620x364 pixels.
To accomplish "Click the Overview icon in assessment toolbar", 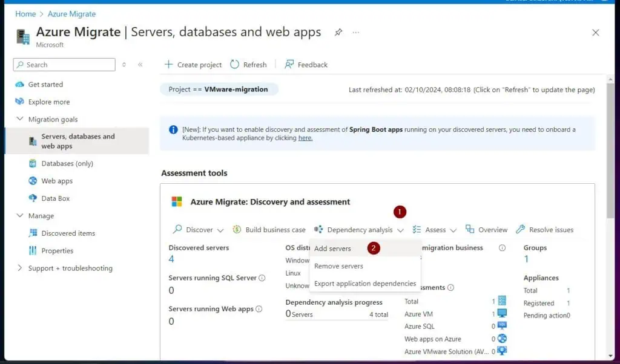I will pyautogui.click(x=470, y=229).
